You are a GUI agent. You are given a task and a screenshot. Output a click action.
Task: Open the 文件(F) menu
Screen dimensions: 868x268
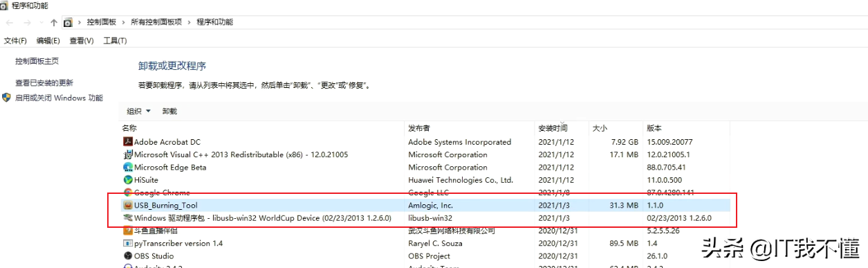(15, 41)
